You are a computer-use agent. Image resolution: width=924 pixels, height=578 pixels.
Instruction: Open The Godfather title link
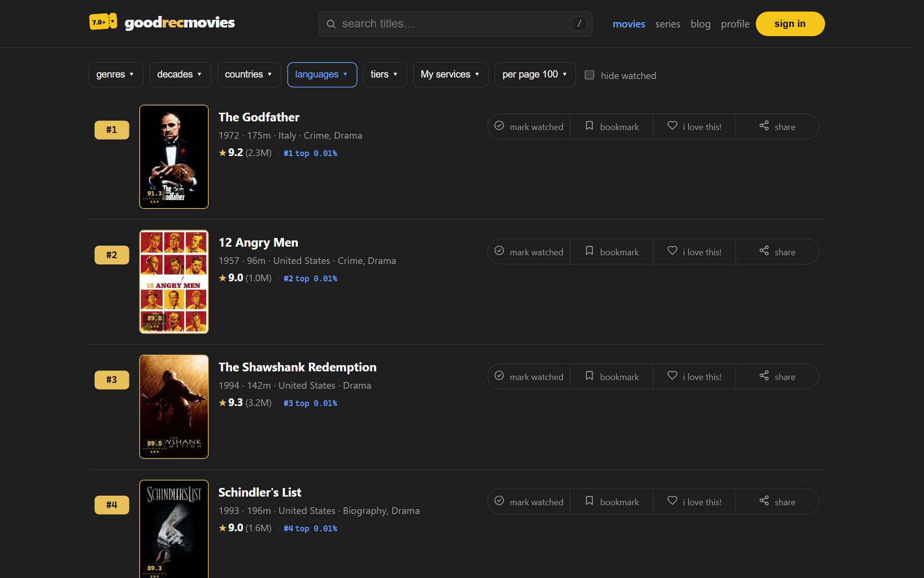pyautogui.click(x=259, y=117)
